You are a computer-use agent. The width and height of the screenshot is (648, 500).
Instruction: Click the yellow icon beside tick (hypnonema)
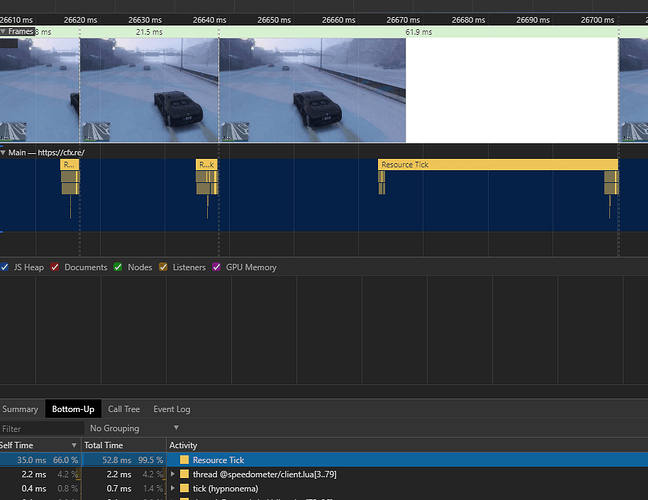[x=184, y=488]
